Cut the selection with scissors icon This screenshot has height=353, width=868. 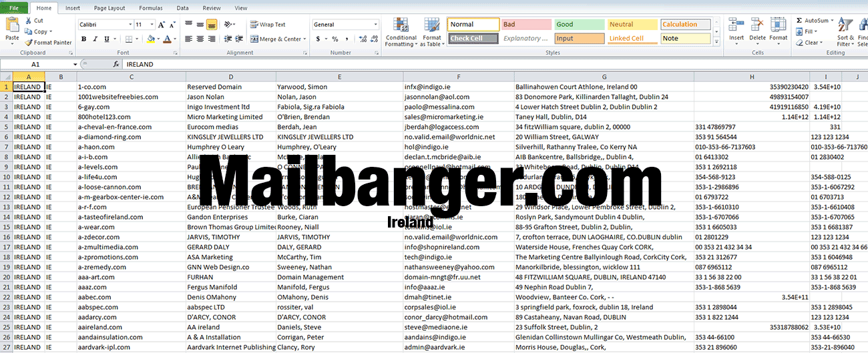tap(29, 21)
